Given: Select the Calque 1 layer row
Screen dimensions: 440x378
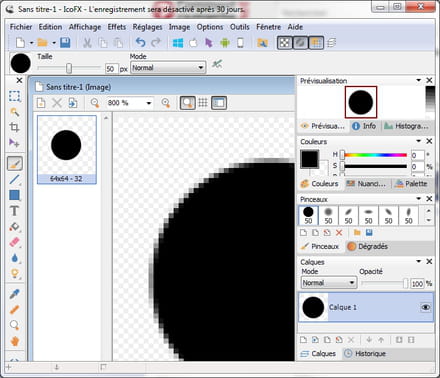Looking at the screenshot, I should 366,307.
